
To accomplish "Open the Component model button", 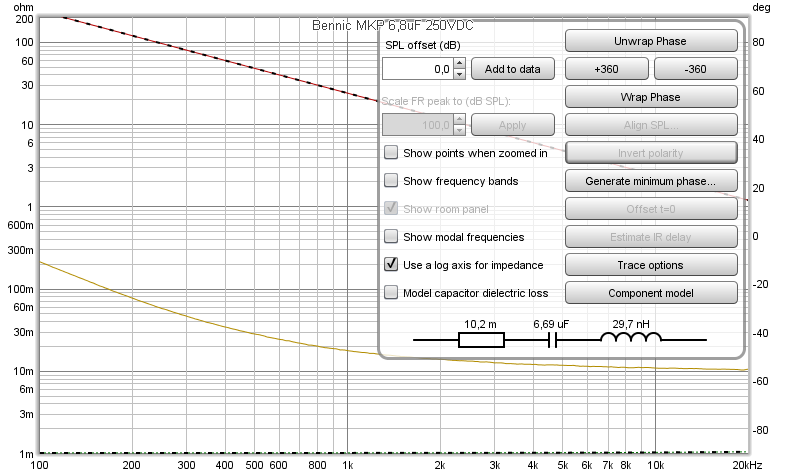I will (651, 293).
